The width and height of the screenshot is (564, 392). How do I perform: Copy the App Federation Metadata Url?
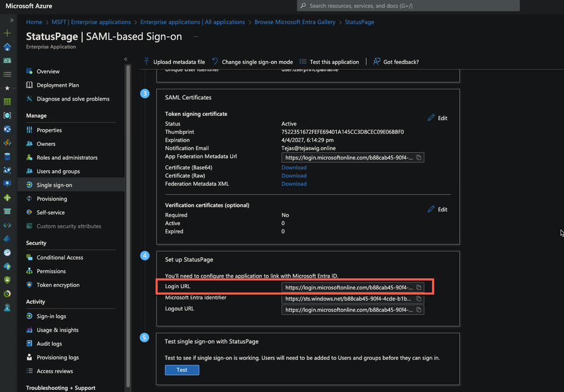[x=419, y=158]
